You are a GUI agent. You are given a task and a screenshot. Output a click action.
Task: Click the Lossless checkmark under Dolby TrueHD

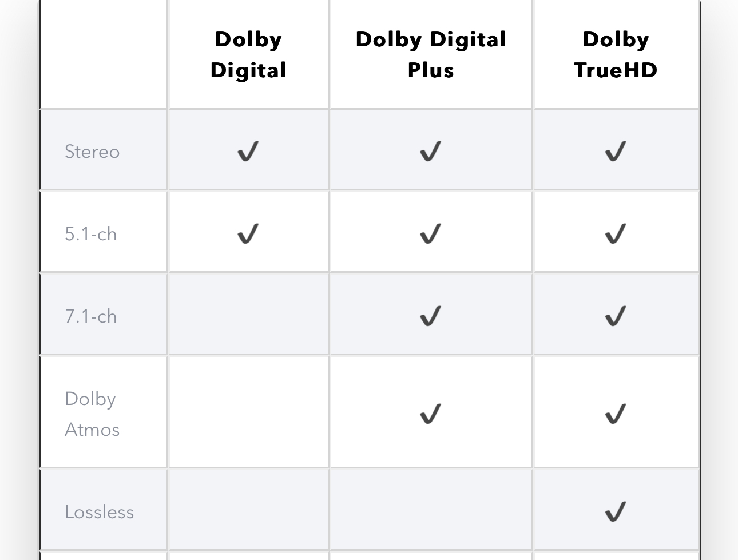(616, 511)
